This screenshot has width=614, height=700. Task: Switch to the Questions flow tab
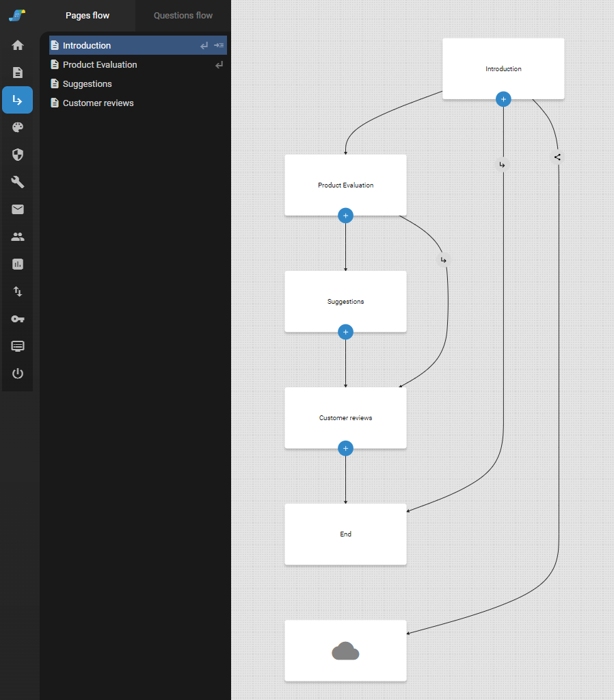coord(183,15)
